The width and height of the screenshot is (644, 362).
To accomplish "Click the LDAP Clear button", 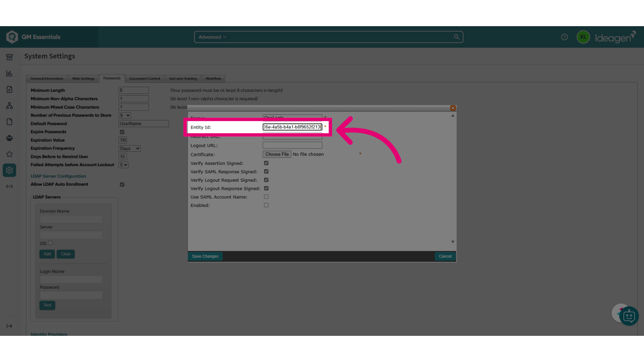I will tap(66, 254).
